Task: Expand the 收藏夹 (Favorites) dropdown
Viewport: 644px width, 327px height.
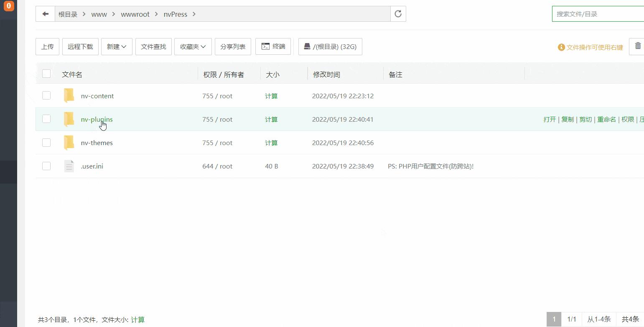Action: [x=193, y=46]
